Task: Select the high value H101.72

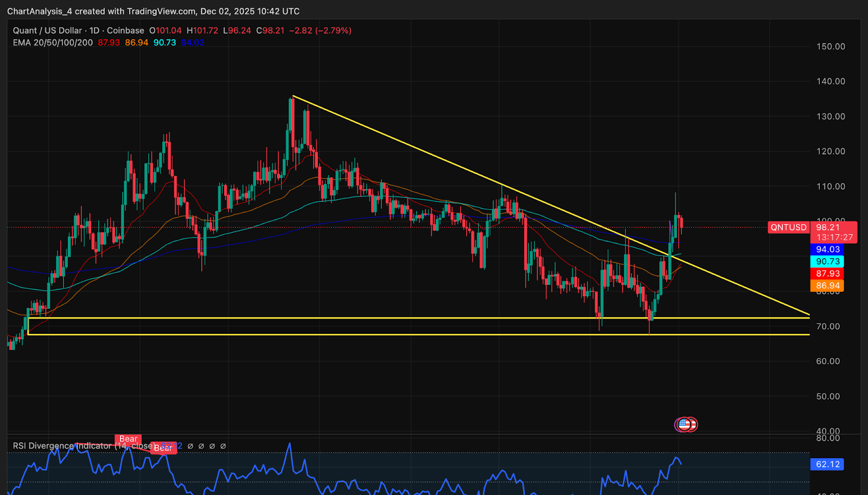Action: click(202, 30)
